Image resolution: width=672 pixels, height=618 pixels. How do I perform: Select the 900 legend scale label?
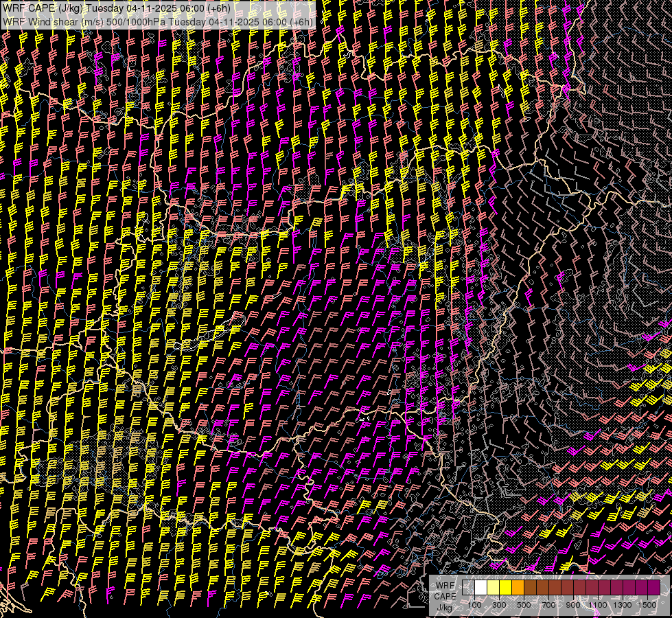coord(573,604)
